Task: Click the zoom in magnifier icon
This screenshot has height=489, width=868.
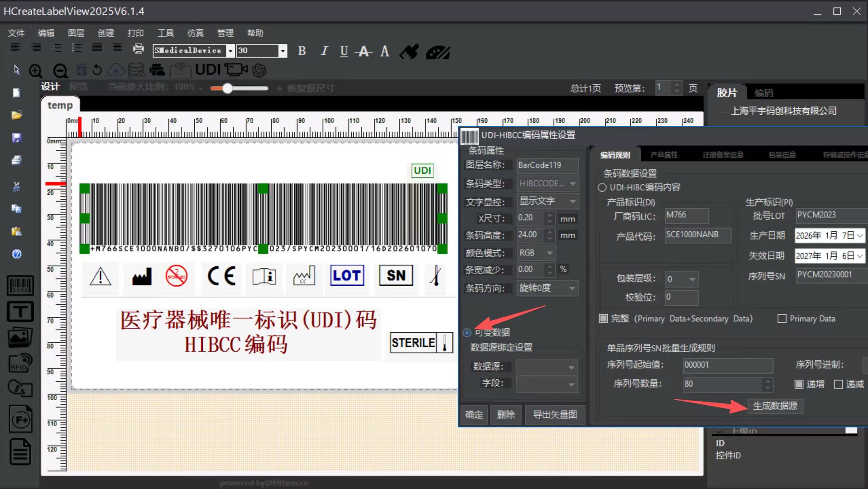Action: [36, 71]
